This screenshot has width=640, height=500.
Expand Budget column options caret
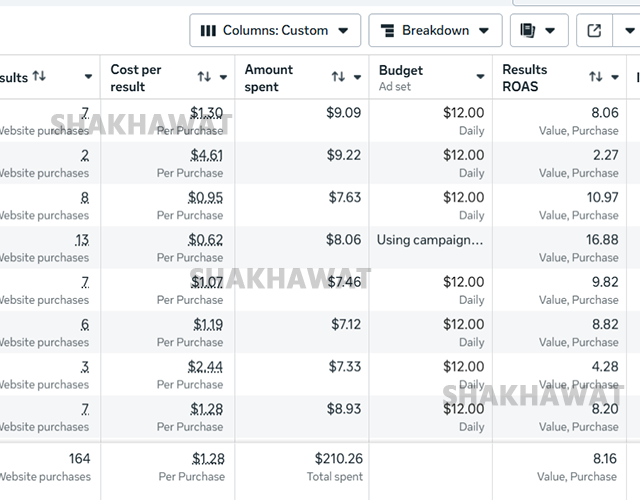476,77
